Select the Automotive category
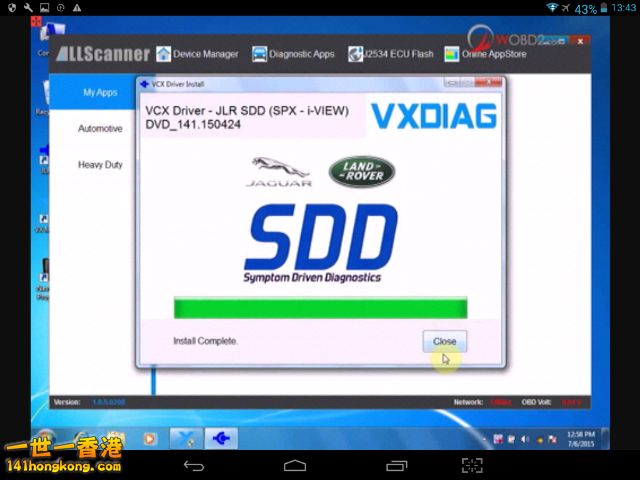 coord(100,129)
